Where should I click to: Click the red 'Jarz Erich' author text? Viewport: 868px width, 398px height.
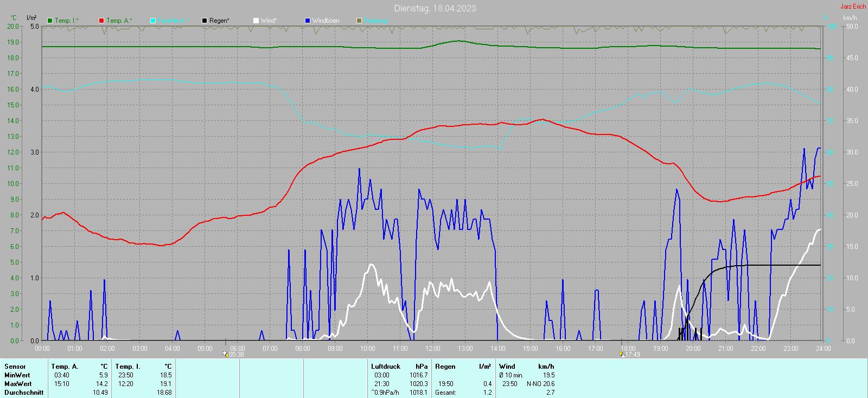tap(853, 7)
